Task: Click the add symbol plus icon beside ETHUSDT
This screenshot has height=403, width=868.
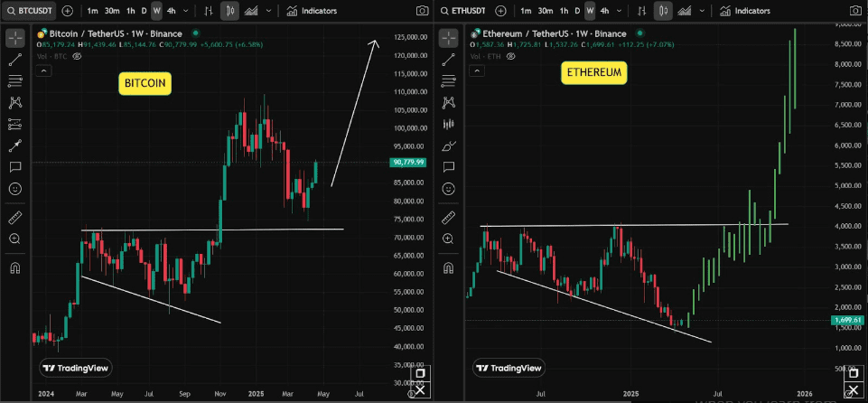Action: 499,11
